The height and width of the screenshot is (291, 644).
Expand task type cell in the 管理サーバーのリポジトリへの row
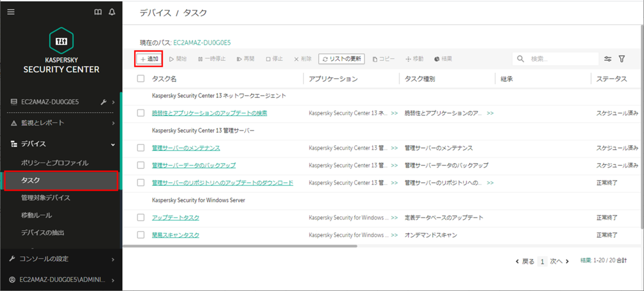click(490, 183)
